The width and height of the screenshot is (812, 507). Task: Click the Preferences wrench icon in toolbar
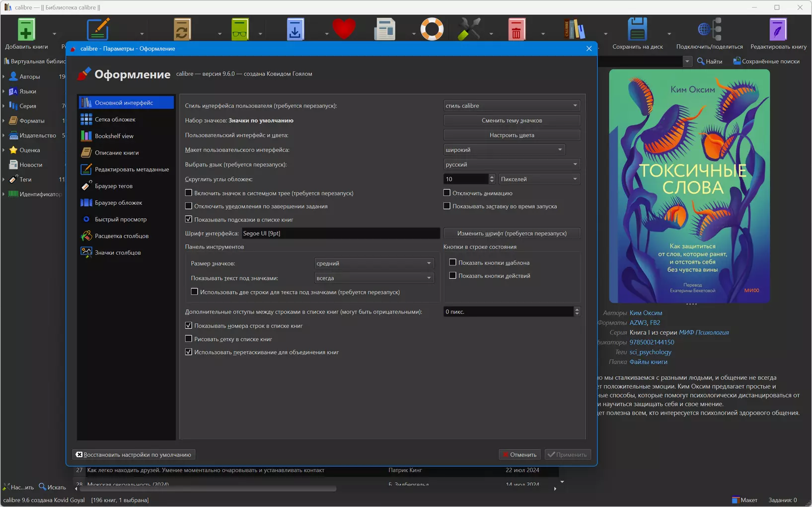click(468, 29)
